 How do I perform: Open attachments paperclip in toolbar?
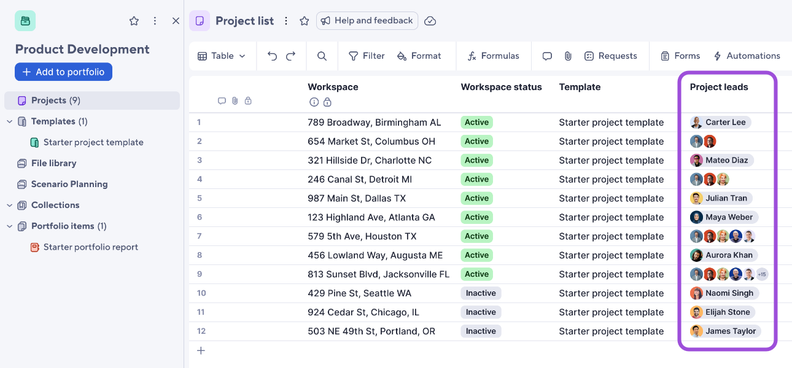[x=568, y=56]
